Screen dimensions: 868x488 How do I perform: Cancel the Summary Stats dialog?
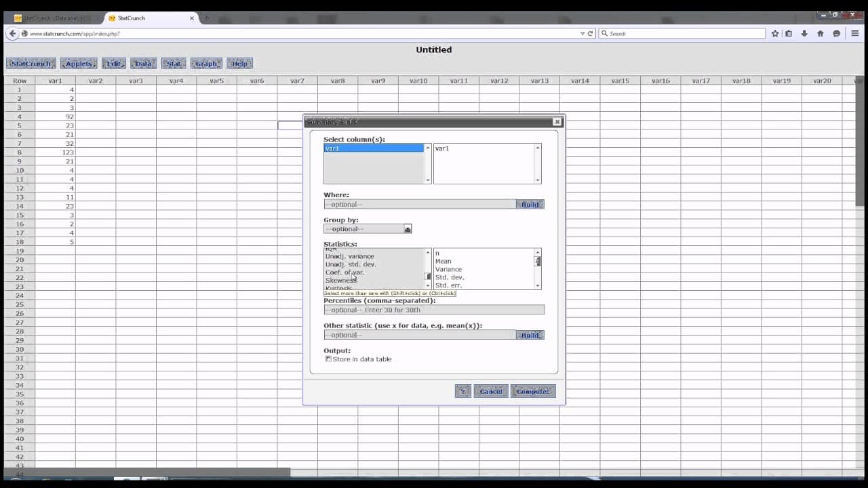490,391
